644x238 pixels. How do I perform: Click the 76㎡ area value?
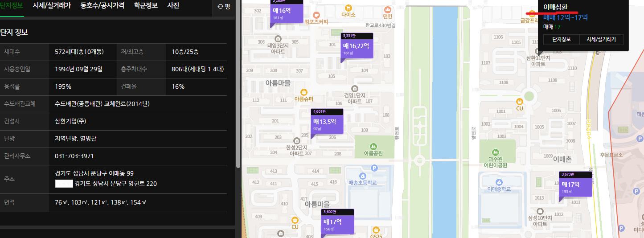coord(61,202)
